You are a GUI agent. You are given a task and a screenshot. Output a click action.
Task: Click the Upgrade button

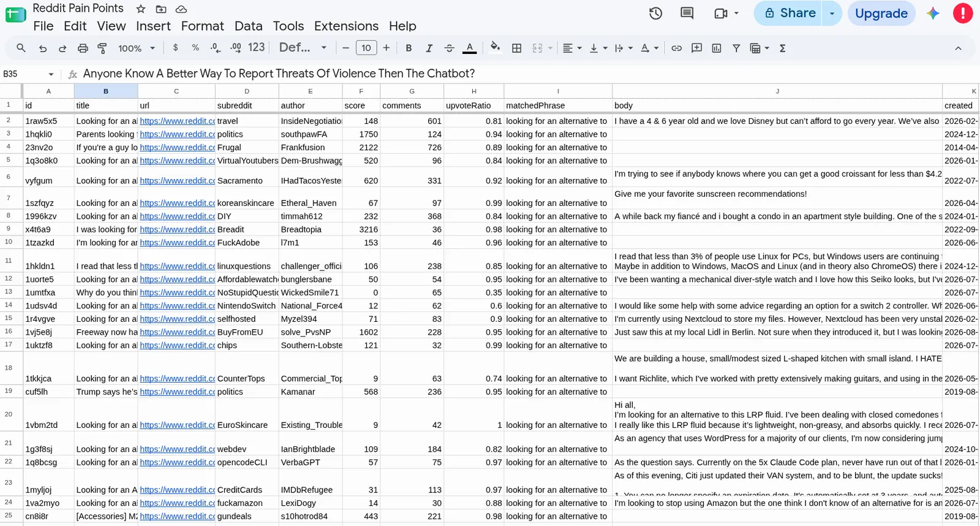pos(881,13)
